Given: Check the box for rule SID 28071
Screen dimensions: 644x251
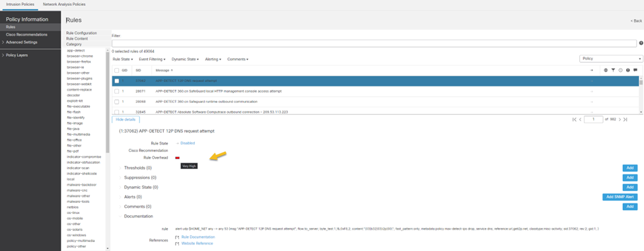Looking at the screenshot, I should tap(117, 91).
